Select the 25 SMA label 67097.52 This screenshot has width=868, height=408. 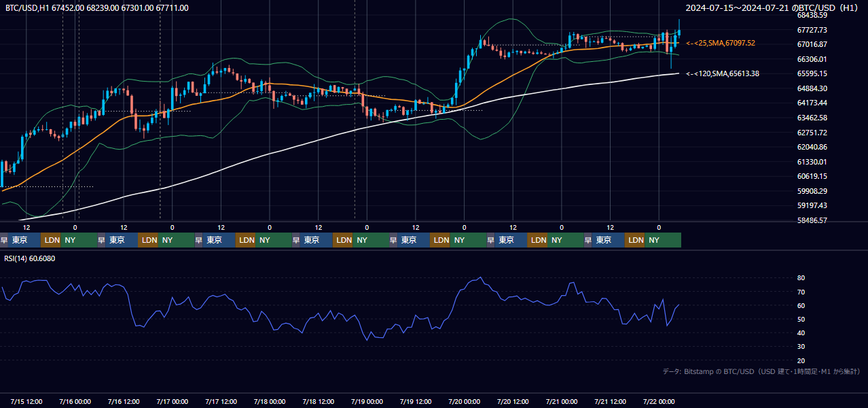click(721, 43)
